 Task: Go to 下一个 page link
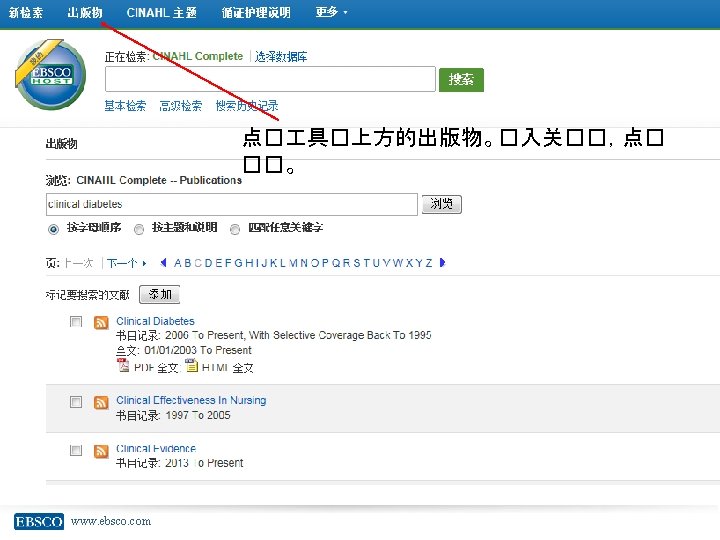(126, 263)
